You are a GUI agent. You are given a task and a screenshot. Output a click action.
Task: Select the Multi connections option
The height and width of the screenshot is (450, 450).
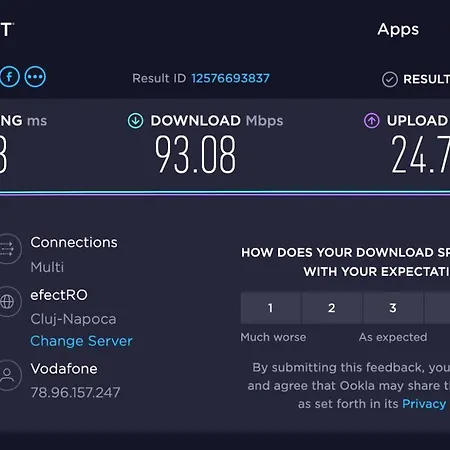click(47, 267)
